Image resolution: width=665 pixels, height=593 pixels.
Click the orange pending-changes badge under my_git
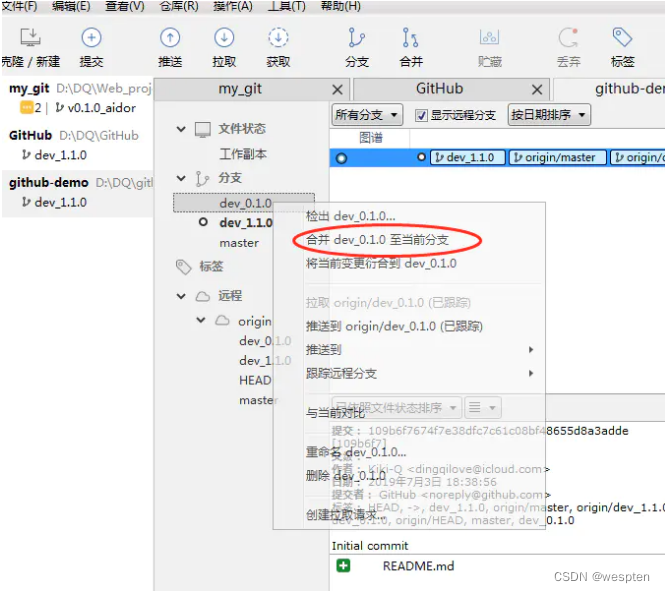26,108
